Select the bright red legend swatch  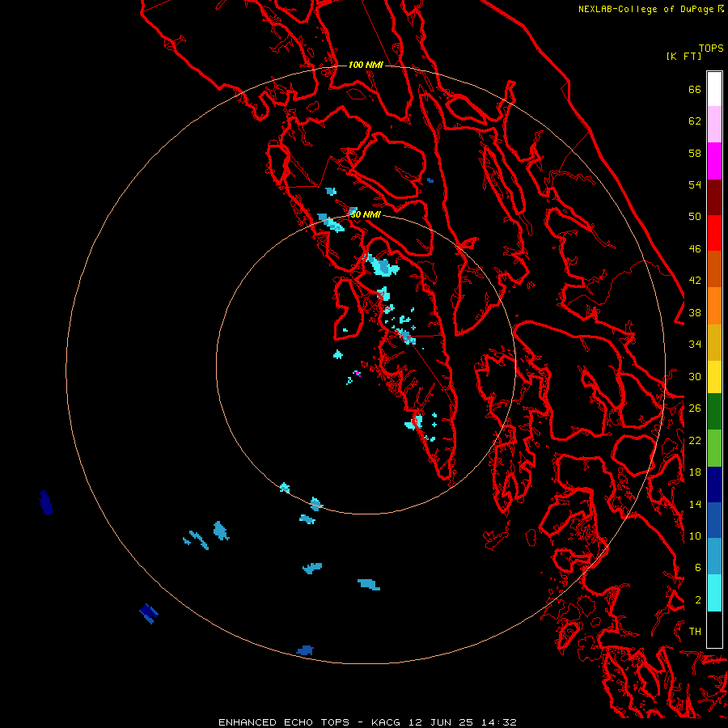(x=714, y=233)
